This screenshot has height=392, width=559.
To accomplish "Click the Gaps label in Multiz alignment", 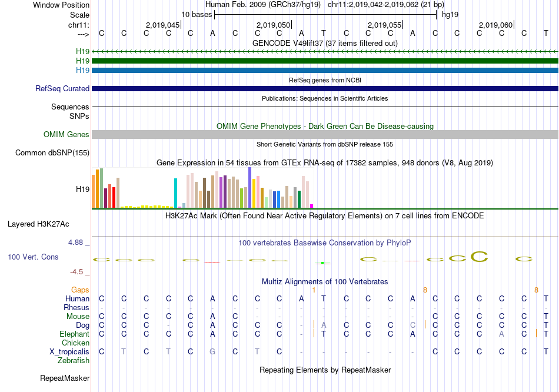I will click(80, 290).
